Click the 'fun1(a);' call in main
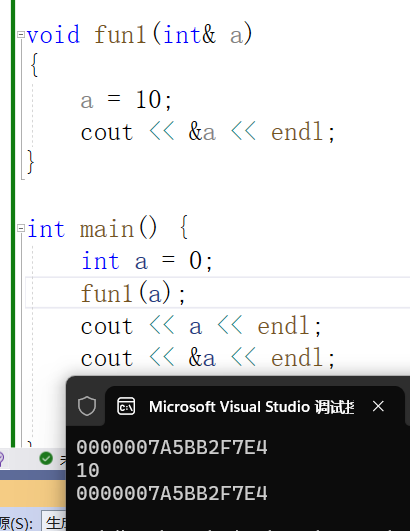The width and height of the screenshot is (410, 531). click(133, 293)
